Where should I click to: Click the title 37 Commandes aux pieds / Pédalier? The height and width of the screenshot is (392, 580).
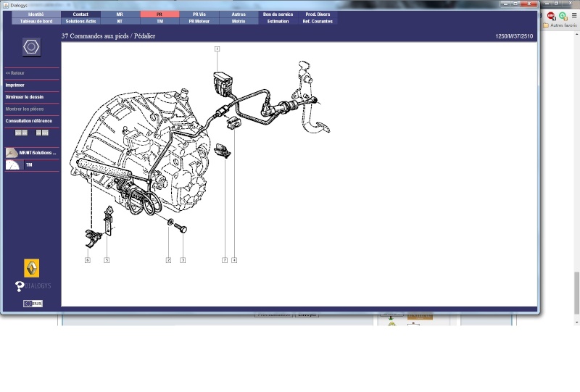[x=108, y=36]
